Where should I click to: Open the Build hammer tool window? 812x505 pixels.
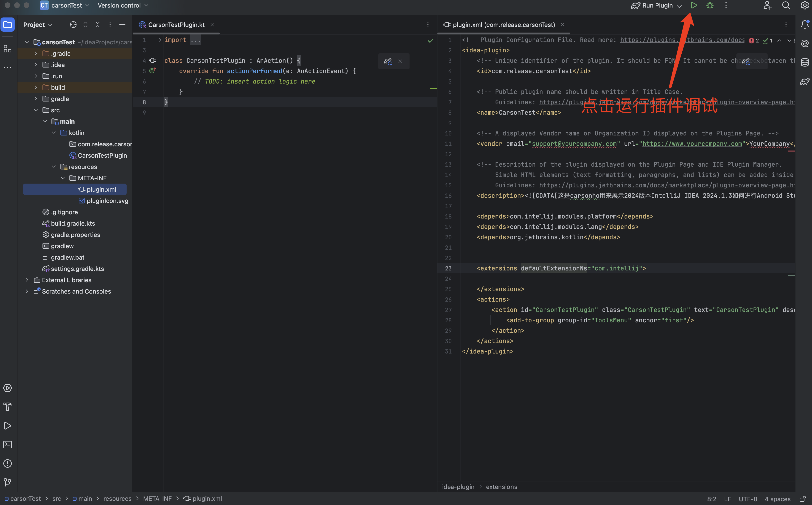7,407
